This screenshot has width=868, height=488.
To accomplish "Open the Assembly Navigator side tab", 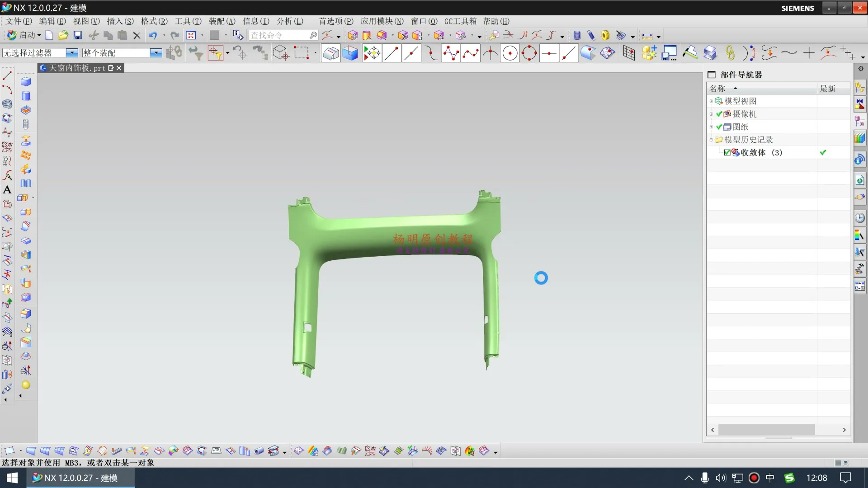I will point(859,88).
